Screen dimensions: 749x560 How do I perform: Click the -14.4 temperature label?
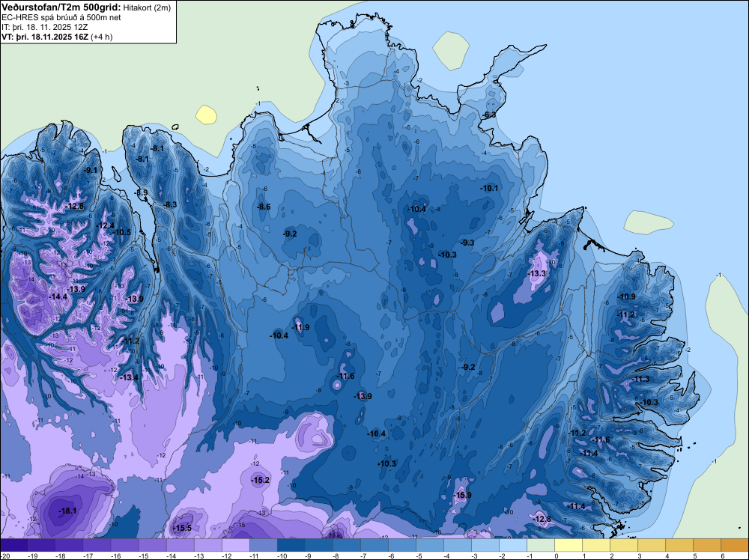click(x=58, y=296)
